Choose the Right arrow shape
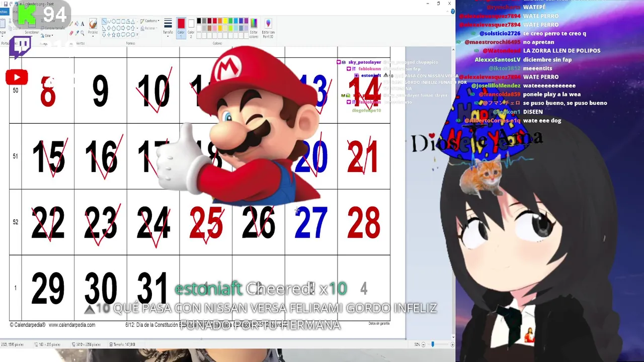Viewport: 644px width, 362px height. tap(123, 28)
